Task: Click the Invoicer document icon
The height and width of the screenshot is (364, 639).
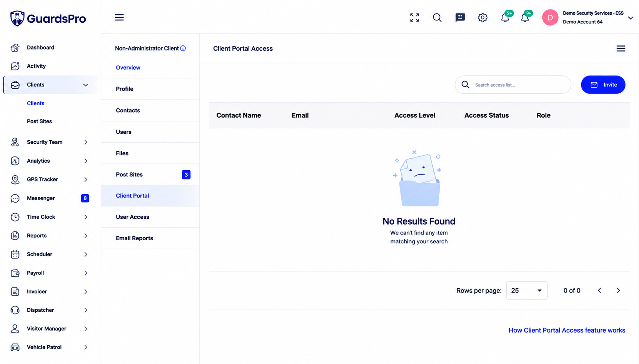Action: coord(15,292)
